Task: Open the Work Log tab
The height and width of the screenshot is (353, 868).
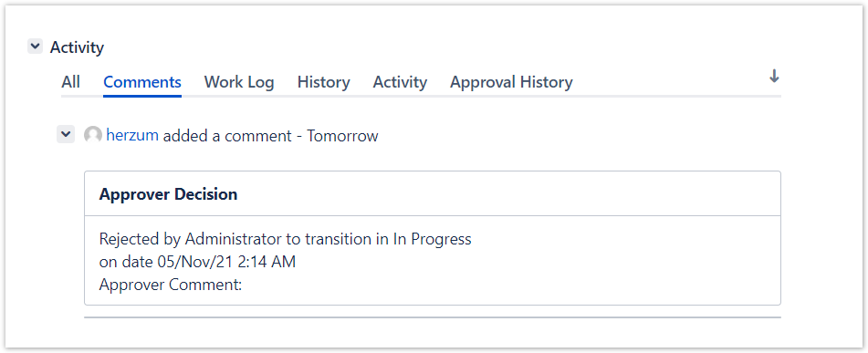Action: 239,82
